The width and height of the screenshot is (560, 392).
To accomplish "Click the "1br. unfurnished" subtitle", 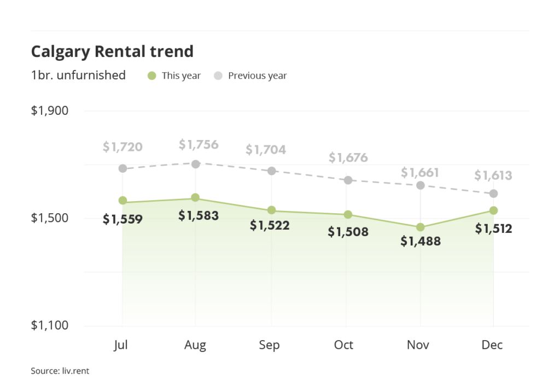I will [x=78, y=75].
